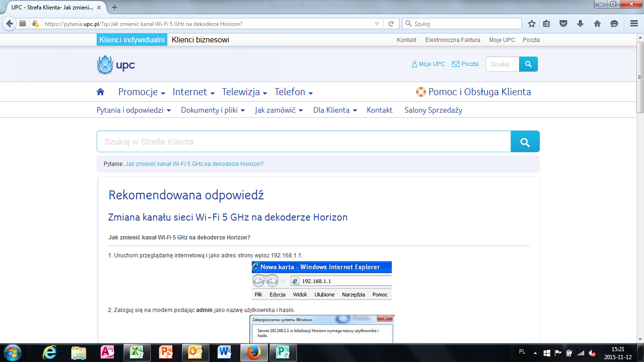644x362 pixels.
Task: Open PowerPoint from the taskbar
Action: click(x=166, y=352)
